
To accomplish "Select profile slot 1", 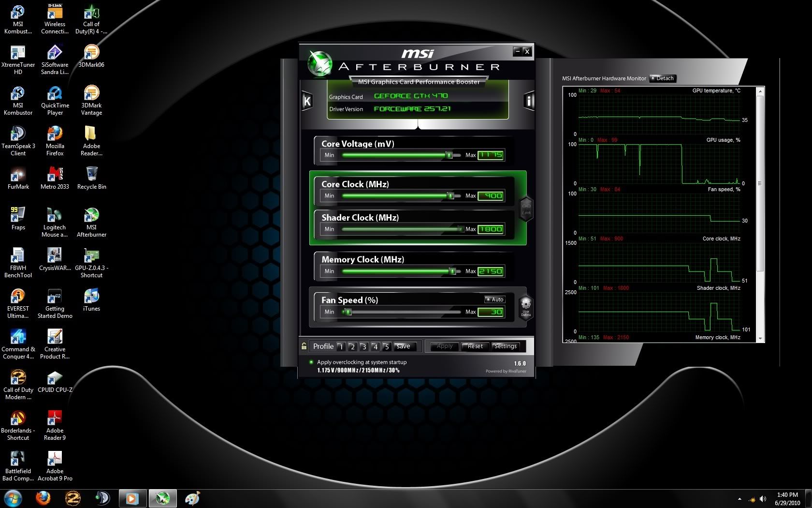I will coord(341,346).
